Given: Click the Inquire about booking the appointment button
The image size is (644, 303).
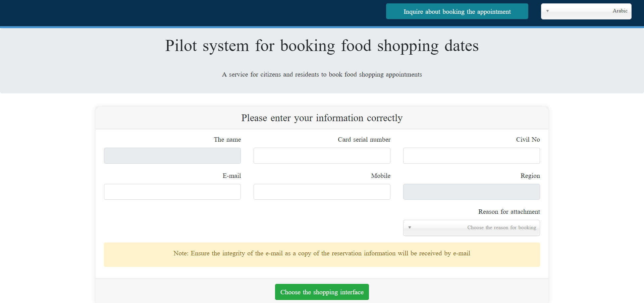Looking at the screenshot, I should (x=457, y=11).
